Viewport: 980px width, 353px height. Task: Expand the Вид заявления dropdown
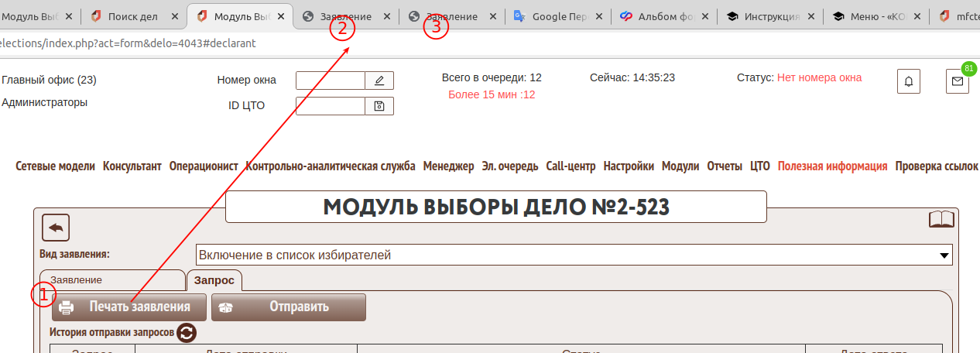point(944,255)
